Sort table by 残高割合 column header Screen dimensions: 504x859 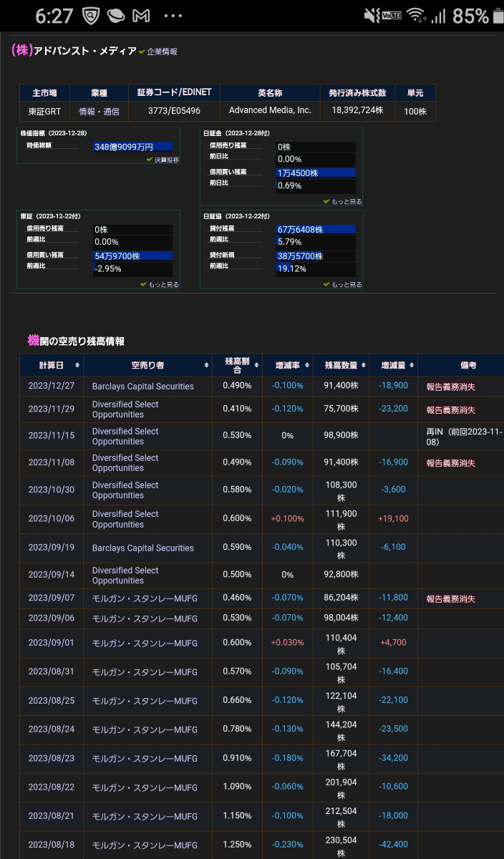pyautogui.click(x=237, y=365)
